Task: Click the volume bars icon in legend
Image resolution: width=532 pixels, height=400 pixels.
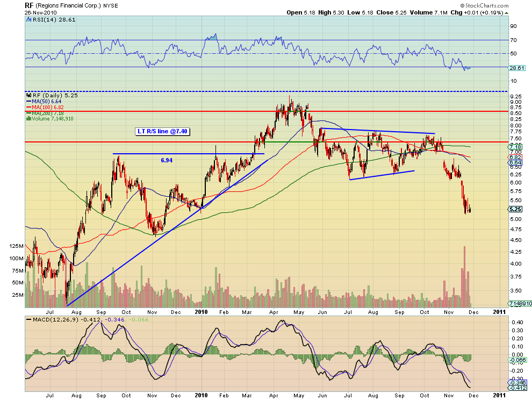Action: (x=29, y=118)
